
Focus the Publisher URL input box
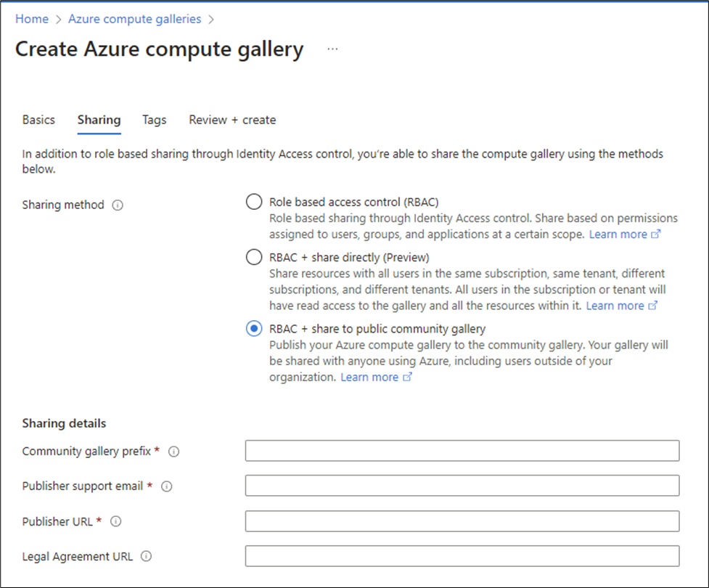[462, 521]
